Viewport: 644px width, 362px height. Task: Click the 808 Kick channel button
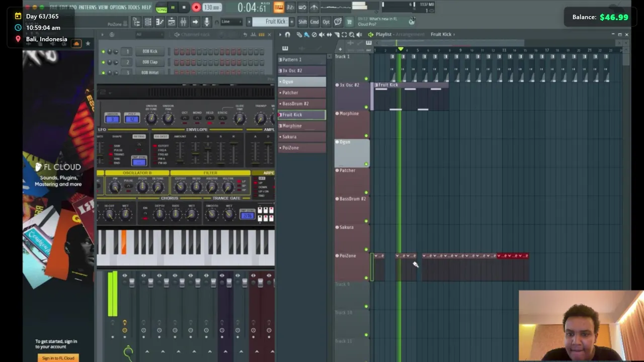coord(149,51)
